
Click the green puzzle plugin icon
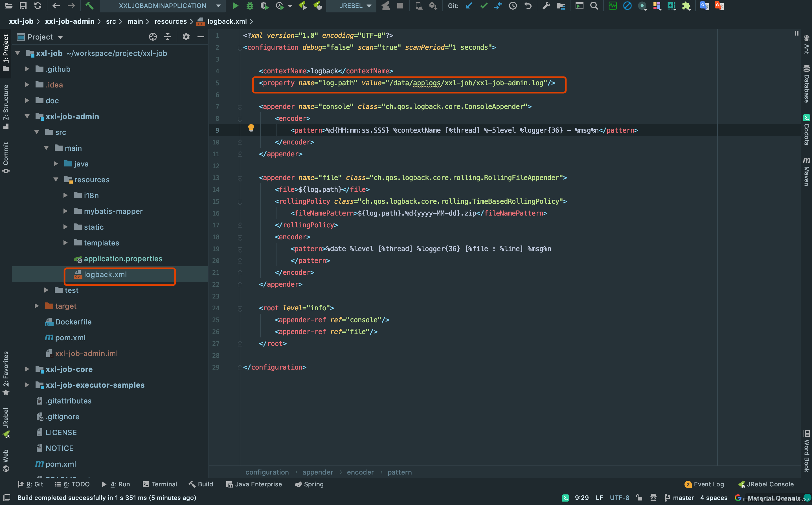686,6
